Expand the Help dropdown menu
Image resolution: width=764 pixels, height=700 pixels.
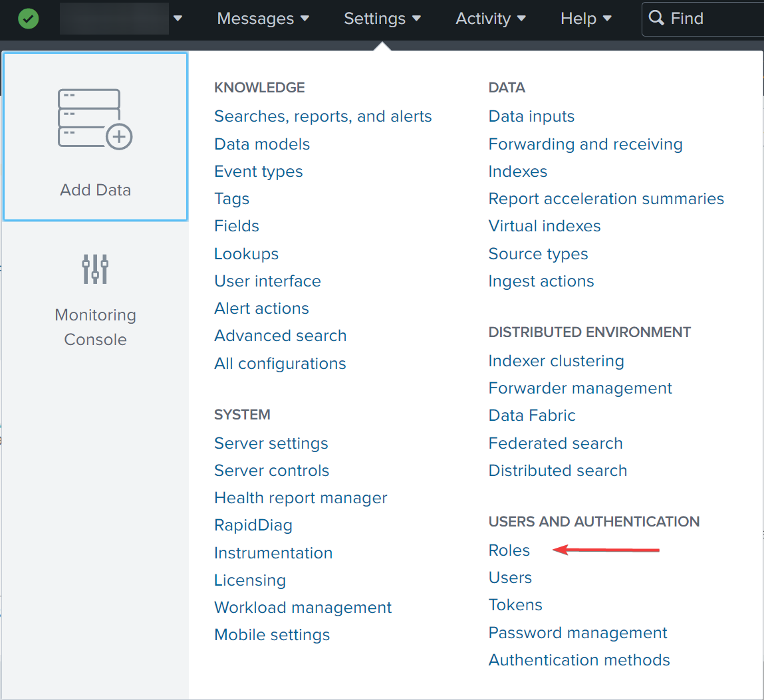(x=586, y=19)
